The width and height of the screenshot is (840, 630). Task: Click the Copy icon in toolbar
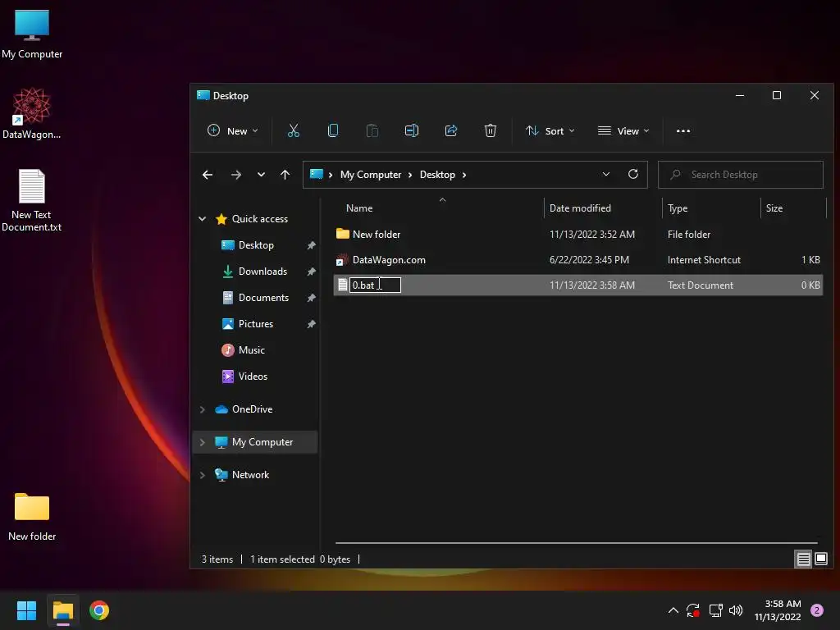333,130
